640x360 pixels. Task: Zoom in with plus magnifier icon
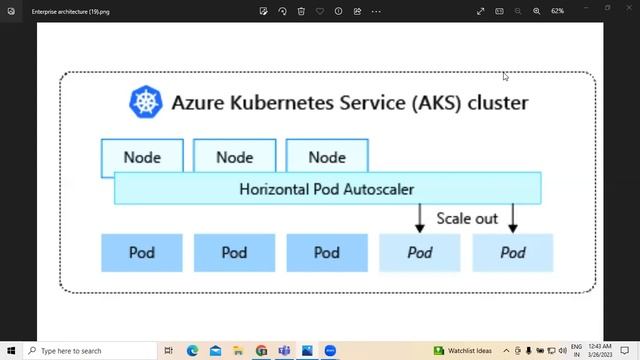tap(537, 11)
